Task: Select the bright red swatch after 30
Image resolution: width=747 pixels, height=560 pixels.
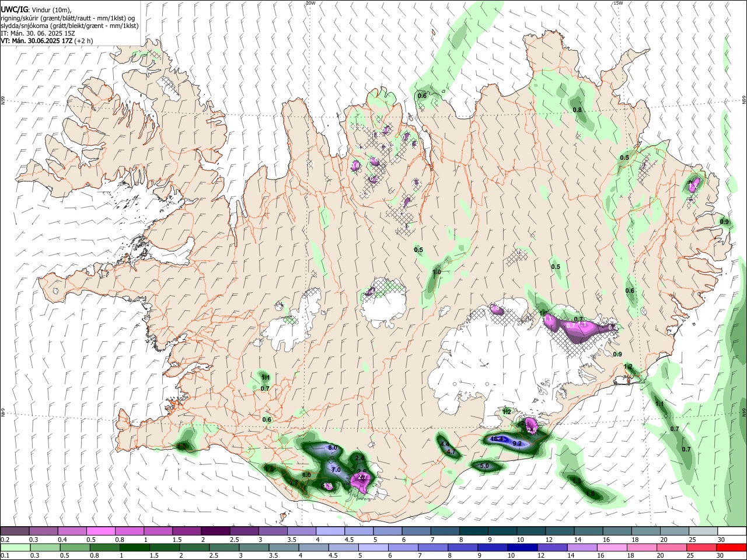Action: point(731,548)
